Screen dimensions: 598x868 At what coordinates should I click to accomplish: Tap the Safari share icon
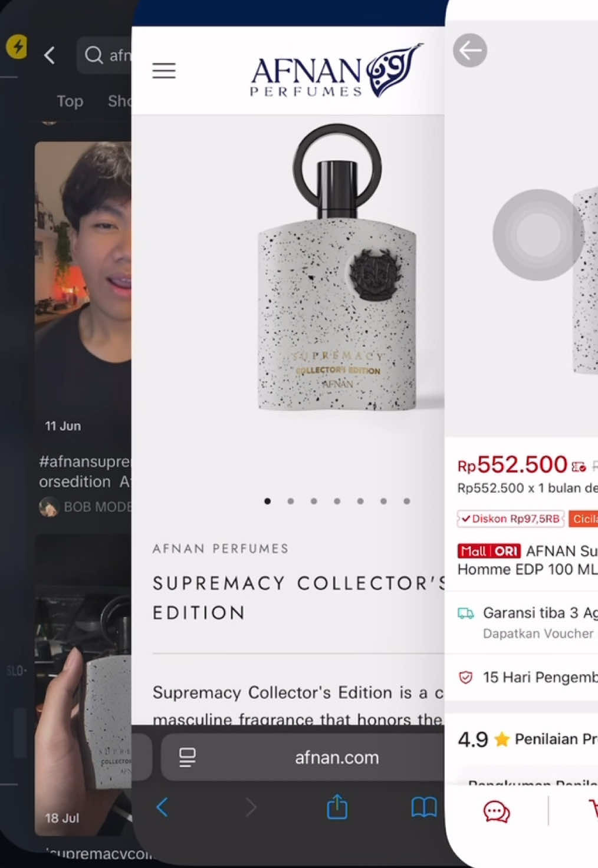click(x=337, y=807)
